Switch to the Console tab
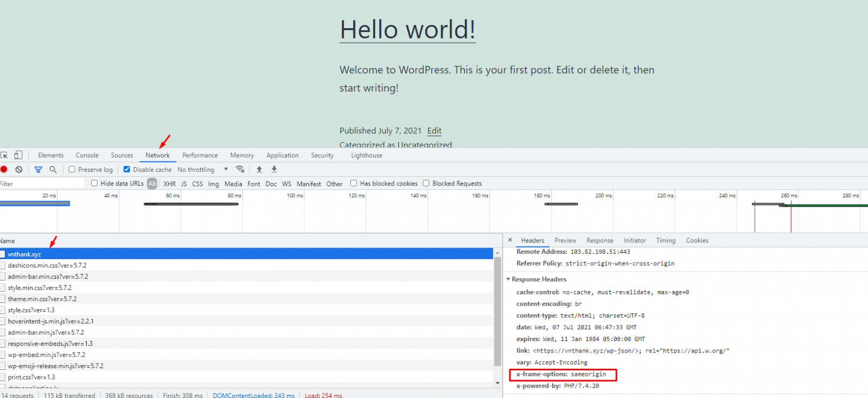868x398 pixels. click(87, 156)
